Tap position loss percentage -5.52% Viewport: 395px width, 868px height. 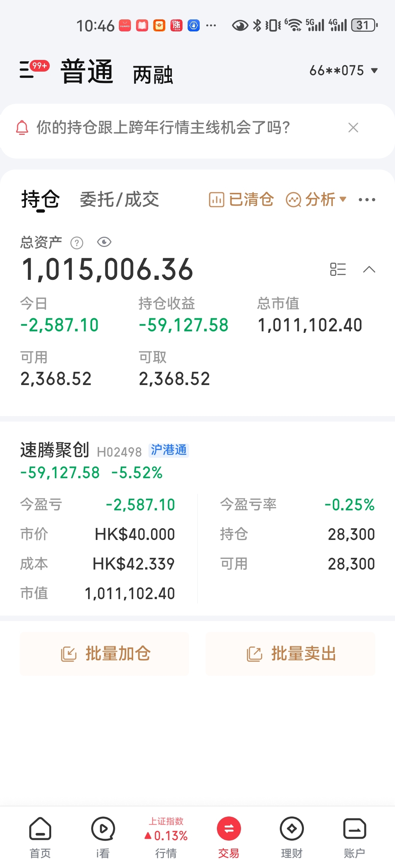pyautogui.click(x=137, y=473)
